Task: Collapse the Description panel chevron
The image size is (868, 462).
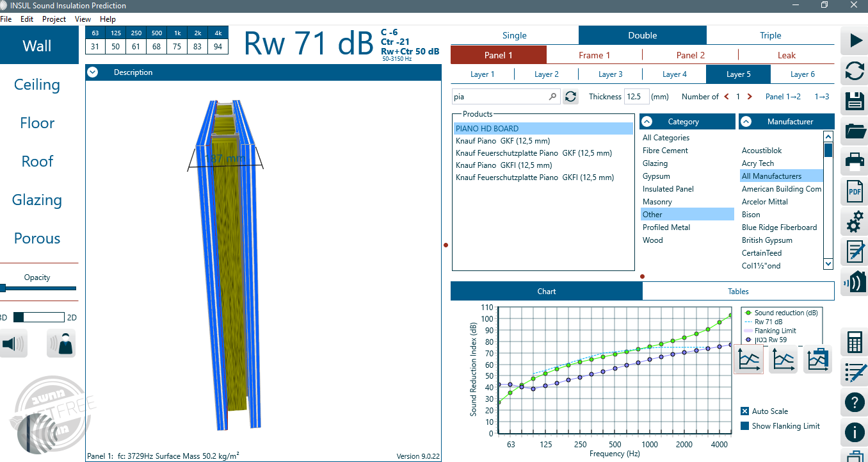Action: tap(93, 72)
